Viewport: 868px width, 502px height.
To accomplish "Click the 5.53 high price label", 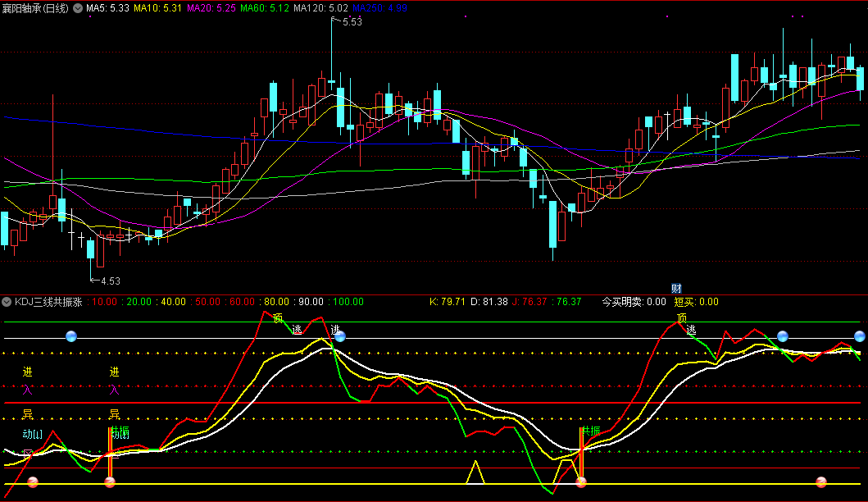I will click(352, 22).
